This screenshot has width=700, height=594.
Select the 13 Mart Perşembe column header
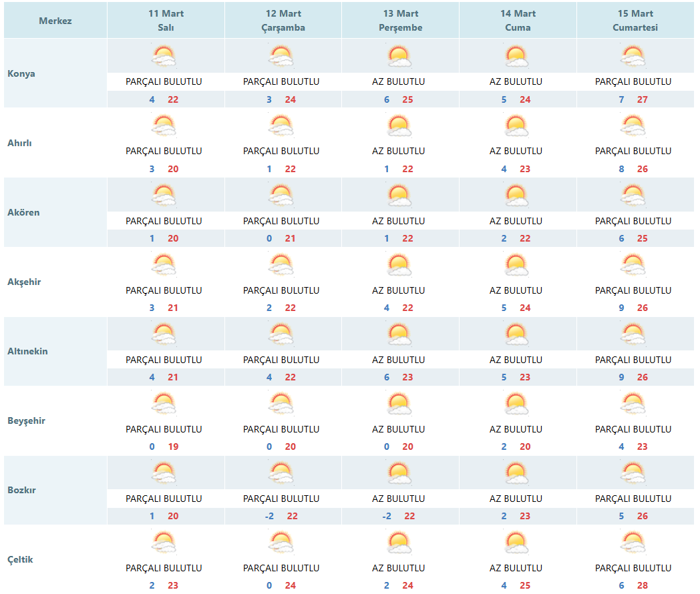click(x=400, y=20)
